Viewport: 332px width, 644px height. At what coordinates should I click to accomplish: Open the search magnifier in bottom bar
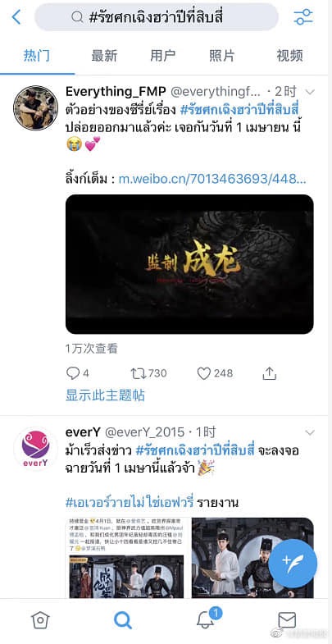122,620
